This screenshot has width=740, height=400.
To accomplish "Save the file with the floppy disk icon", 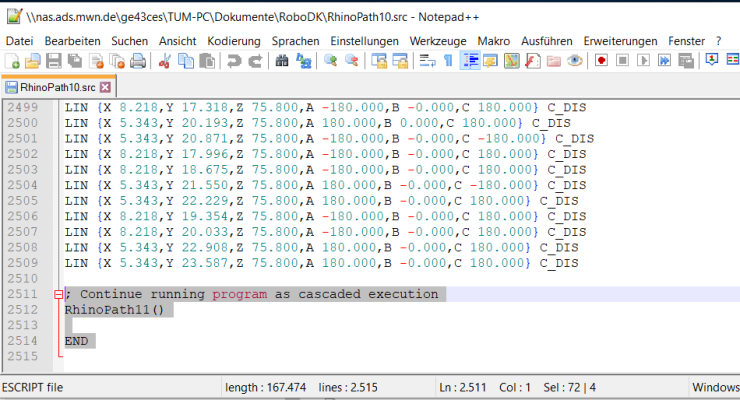I will tap(53, 61).
